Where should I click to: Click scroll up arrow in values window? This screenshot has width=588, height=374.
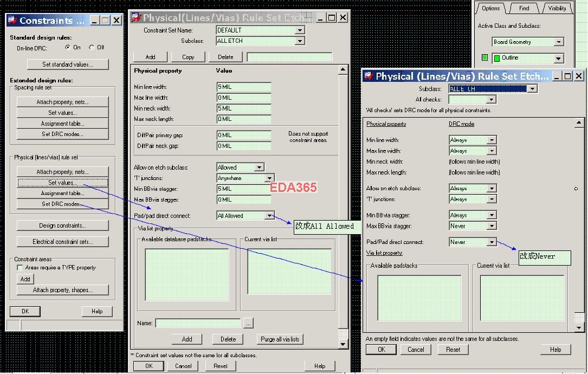(343, 70)
